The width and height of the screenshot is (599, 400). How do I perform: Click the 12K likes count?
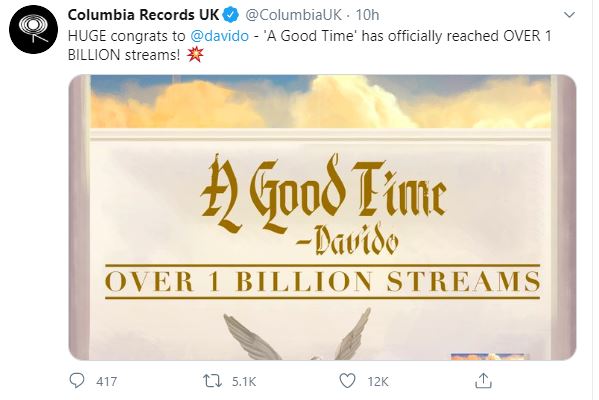pos(378,381)
